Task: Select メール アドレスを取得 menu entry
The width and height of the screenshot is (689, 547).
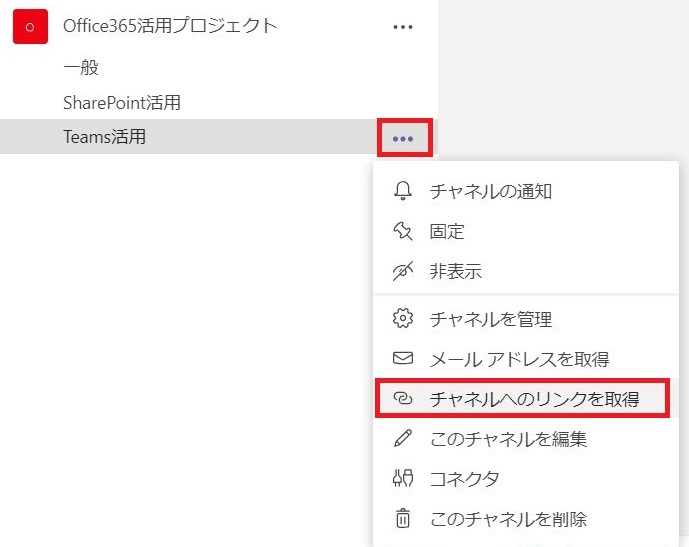Action: (526, 359)
